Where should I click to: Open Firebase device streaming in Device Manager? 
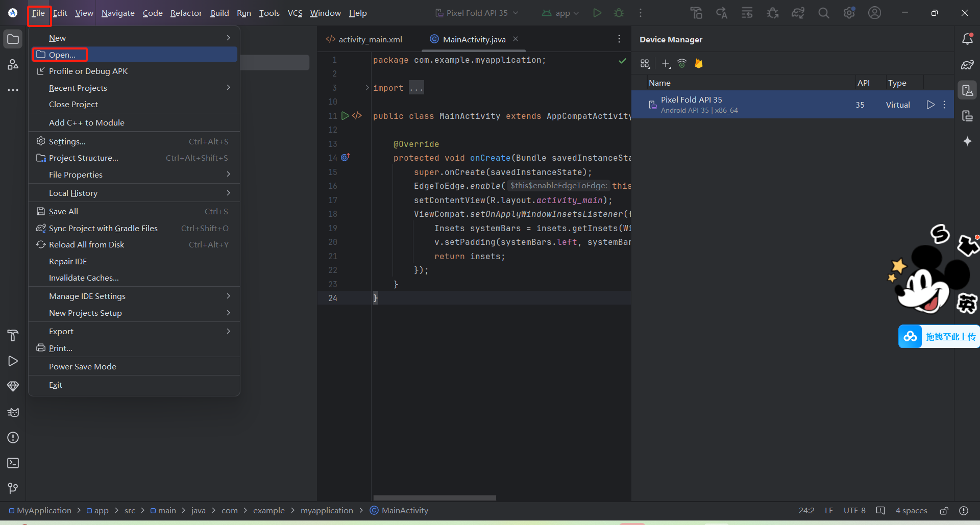(x=699, y=63)
